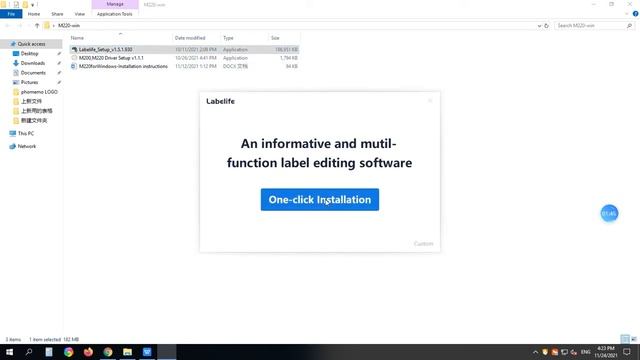This screenshot has width=640, height=360.
Task: Click Labelife setup file size value
Action: tap(287, 49)
